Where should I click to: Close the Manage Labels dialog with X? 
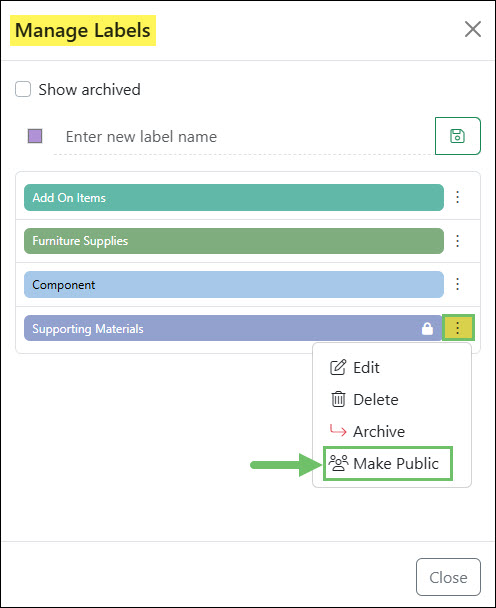point(473,29)
